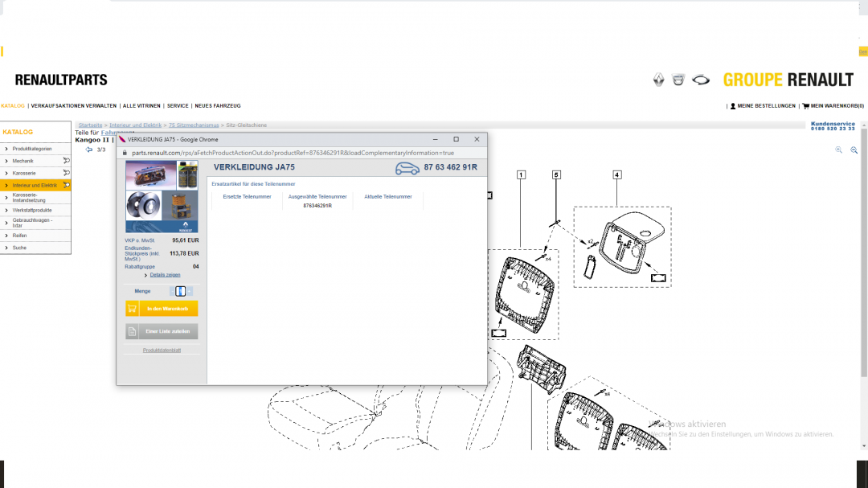Click the wrench icon next to Karosserie

[66, 173]
